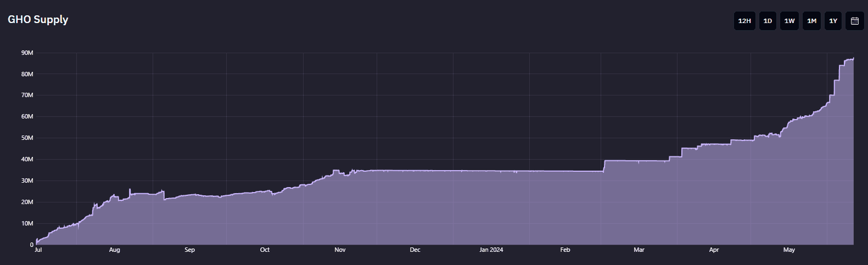
Task: Select the Nov x-axis label
Action: click(x=340, y=250)
